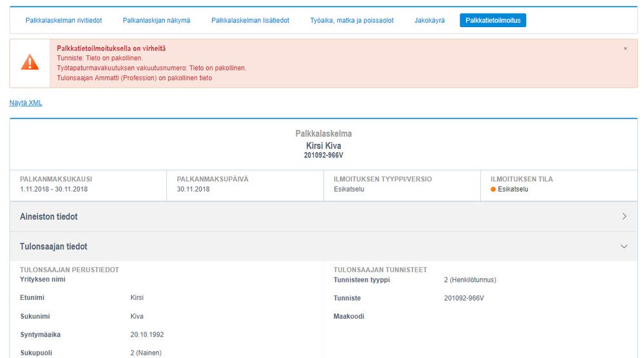The image size is (644, 358).
Task: Click the Syntymäaika label
Action: (x=40, y=335)
